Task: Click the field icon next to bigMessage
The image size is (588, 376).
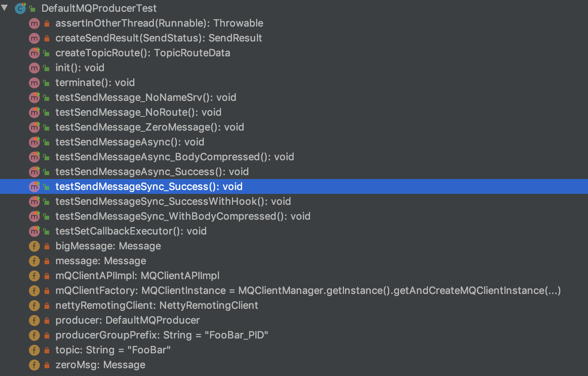Action: [x=34, y=246]
